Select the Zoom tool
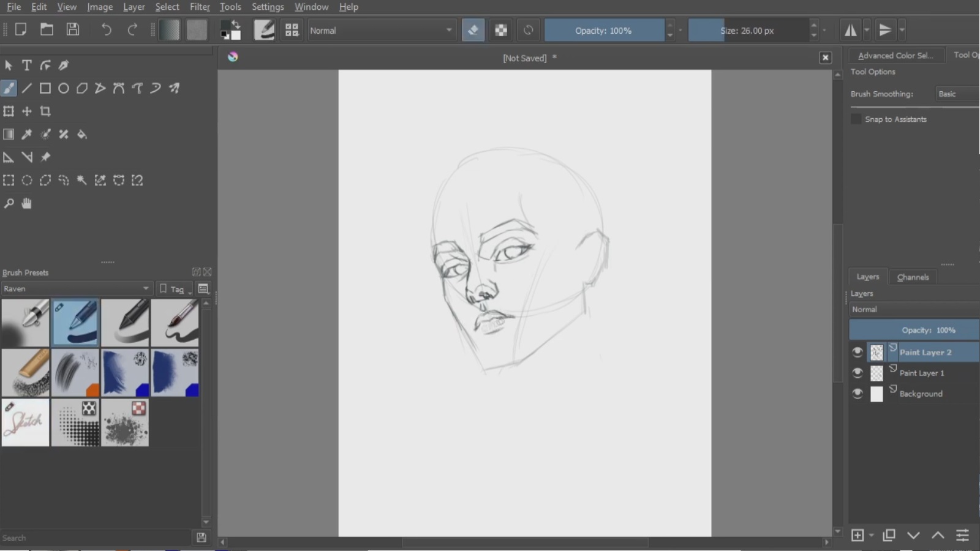This screenshot has width=980, height=551. coord(9,203)
